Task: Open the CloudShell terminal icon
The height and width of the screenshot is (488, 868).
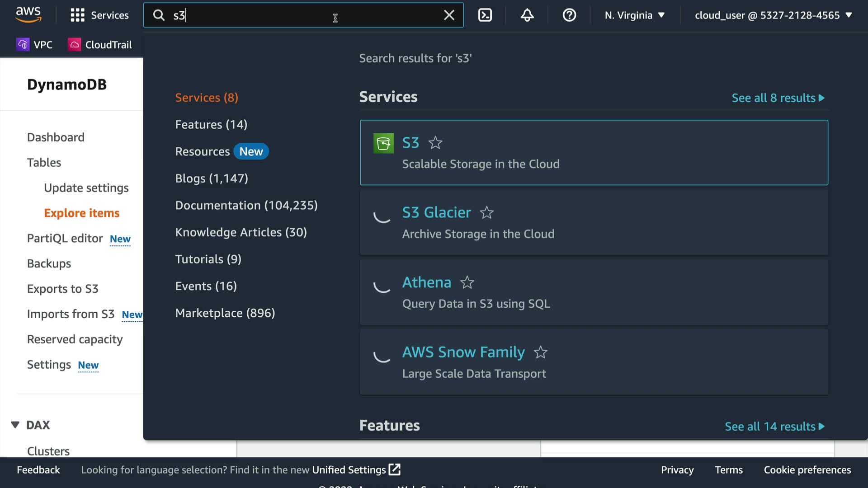Action: (485, 15)
